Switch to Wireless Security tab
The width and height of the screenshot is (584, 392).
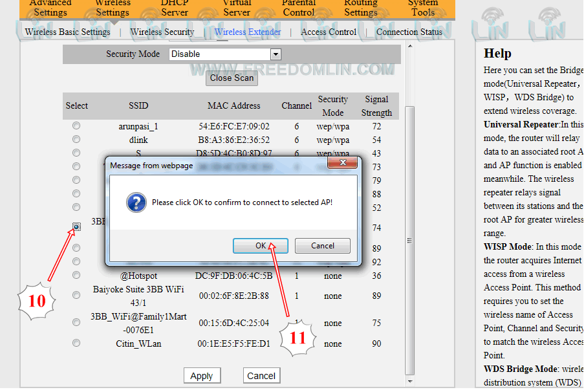pyautogui.click(x=162, y=32)
